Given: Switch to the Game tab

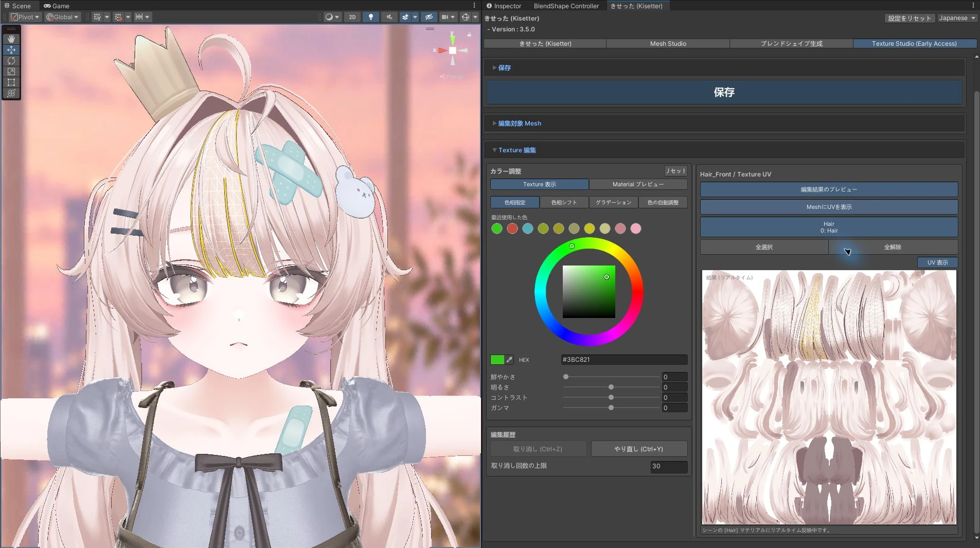Looking at the screenshot, I should click(x=57, y=6).
